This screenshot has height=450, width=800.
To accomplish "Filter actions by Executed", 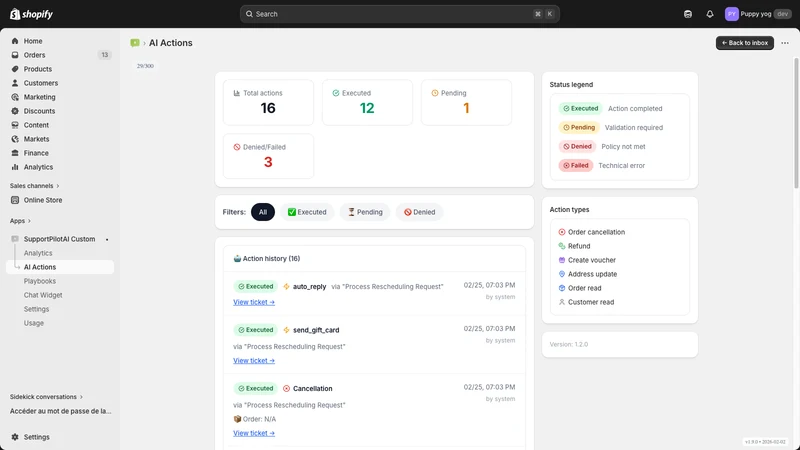I will coord(307,212).
